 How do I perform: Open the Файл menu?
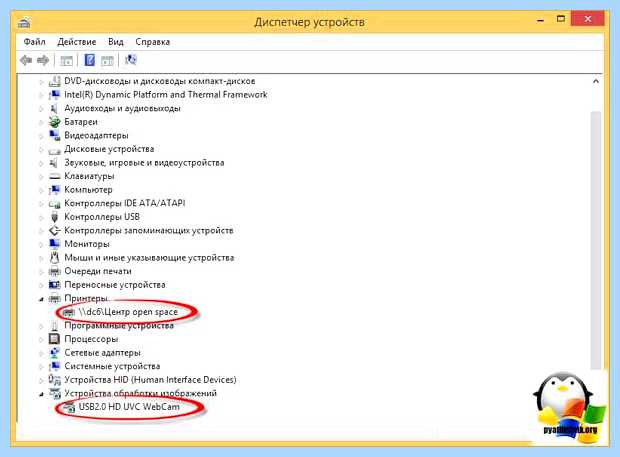point(34,42)
